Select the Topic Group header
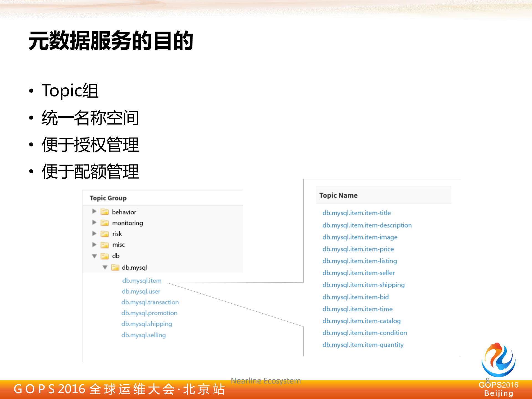This screenshot has height=399, width=532. coord(108,198)
